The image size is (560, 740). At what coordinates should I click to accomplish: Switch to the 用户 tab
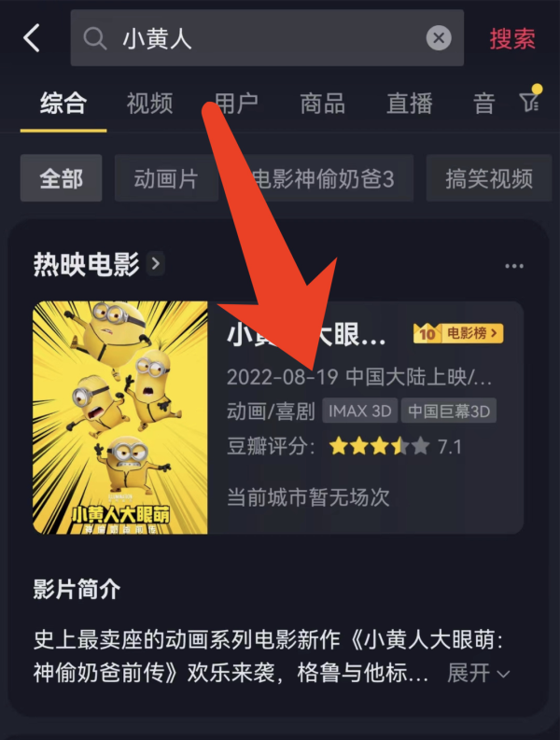point(236,103)
